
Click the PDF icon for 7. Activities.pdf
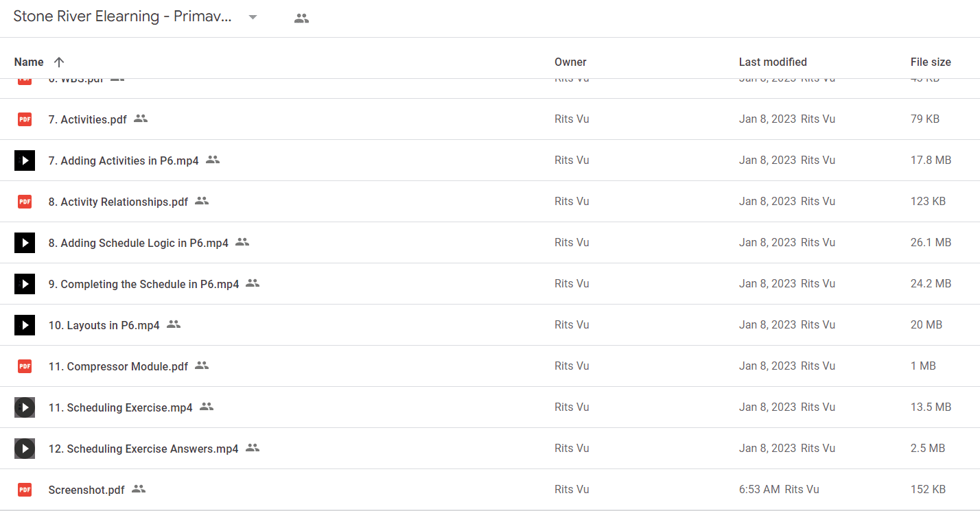(x=25, y=119)
